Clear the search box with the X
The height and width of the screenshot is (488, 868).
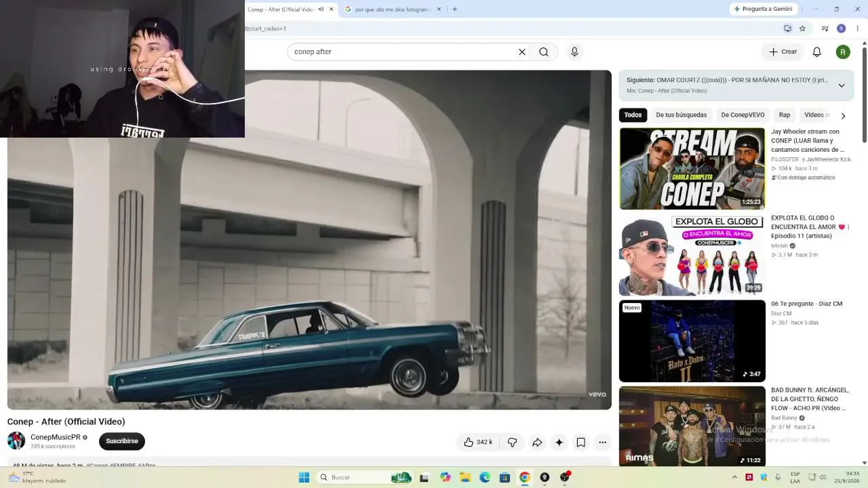click(522, 52)
